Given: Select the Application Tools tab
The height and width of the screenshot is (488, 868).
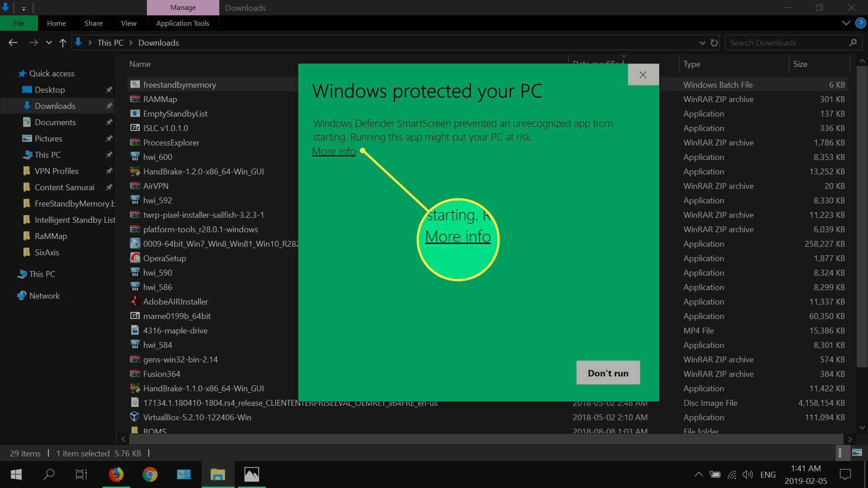Looking at the screenshot, I should coord(183,23).
